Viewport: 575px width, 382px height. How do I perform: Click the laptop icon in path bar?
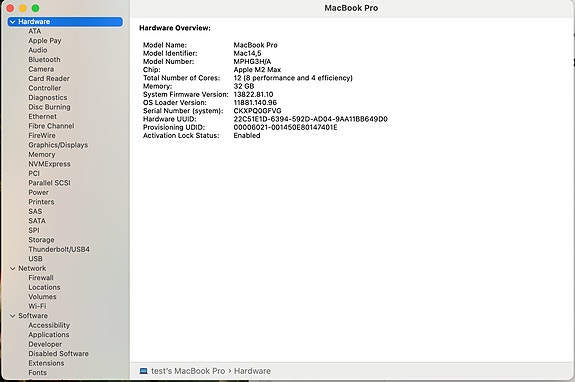[x=143, y=371]
